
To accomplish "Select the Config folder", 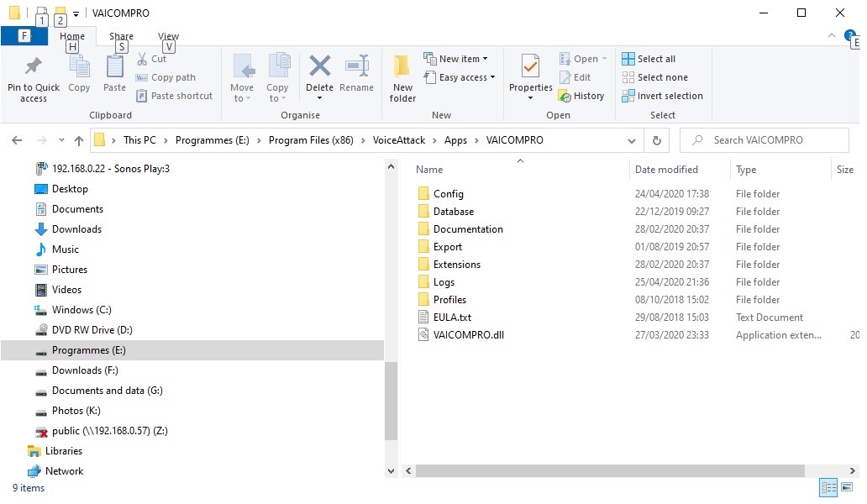I will tap(441, 194).
